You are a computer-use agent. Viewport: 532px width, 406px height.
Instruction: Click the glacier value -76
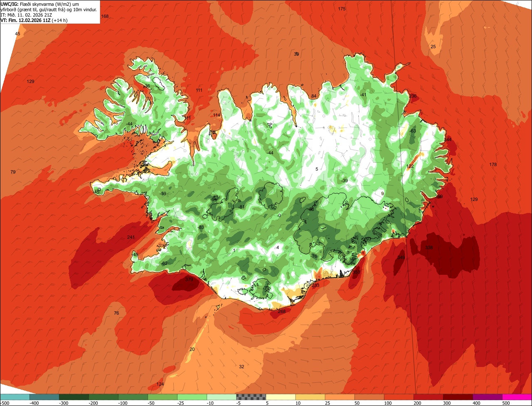(x=314, y=256)
